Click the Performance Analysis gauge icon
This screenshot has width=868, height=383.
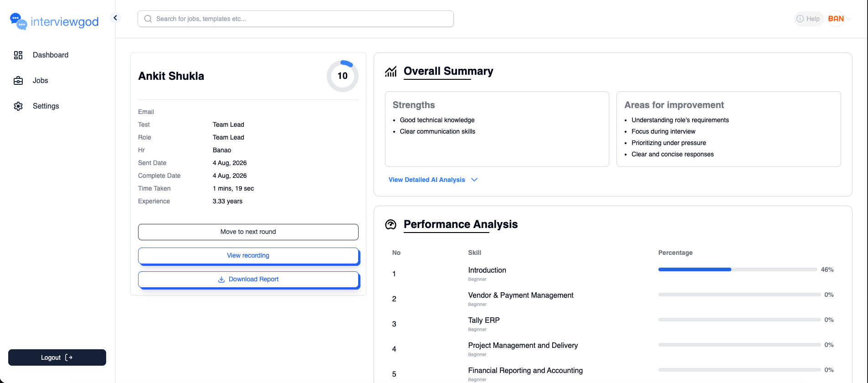(x=391, y=224)
